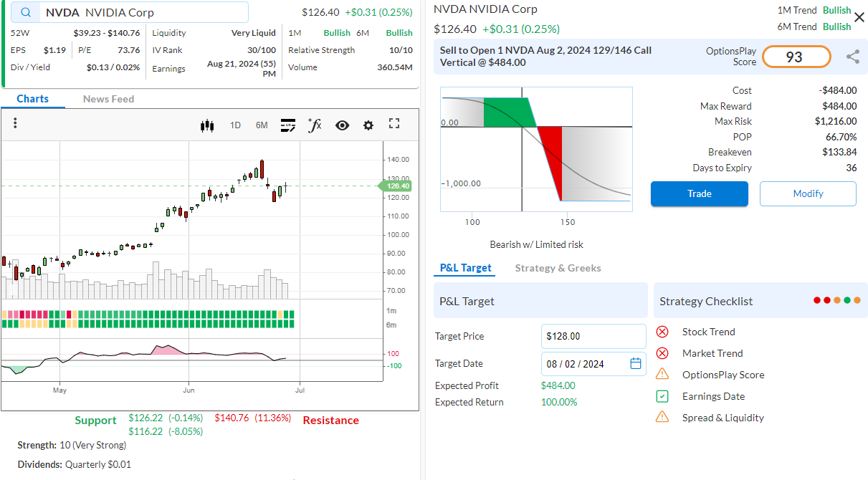Select the P&L Target tab

(x=466, y=268)
